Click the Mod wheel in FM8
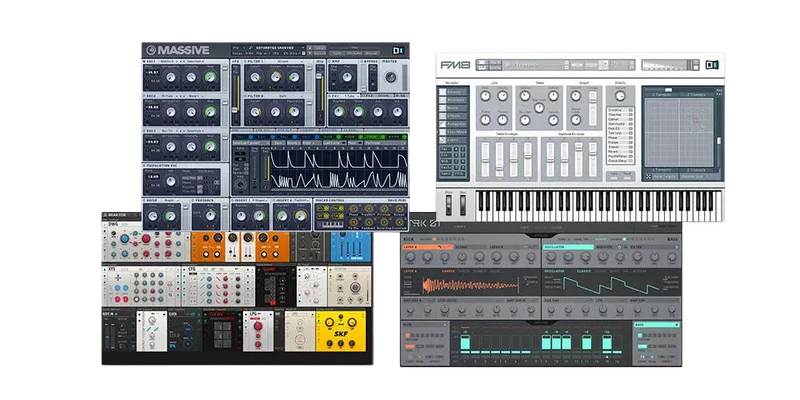Image resolution: width=800 pixels, height=400 pixels. pyautogui.click(x=463, y=205)
